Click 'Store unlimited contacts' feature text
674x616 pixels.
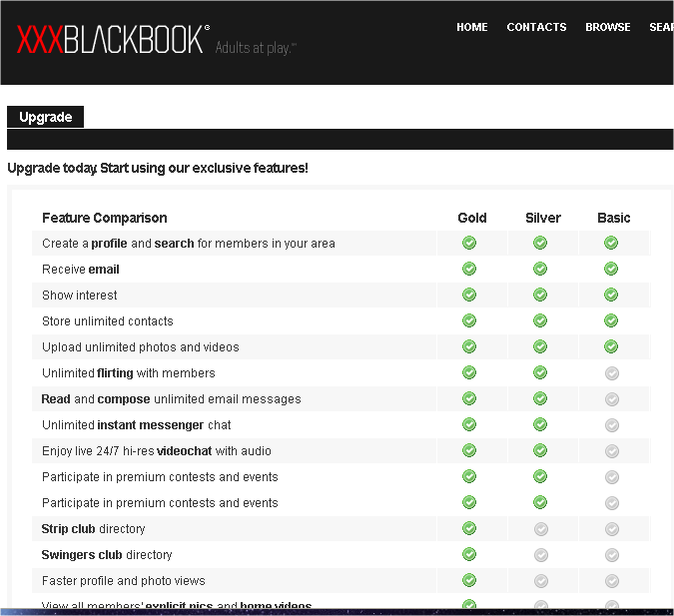tap(108, 321)
